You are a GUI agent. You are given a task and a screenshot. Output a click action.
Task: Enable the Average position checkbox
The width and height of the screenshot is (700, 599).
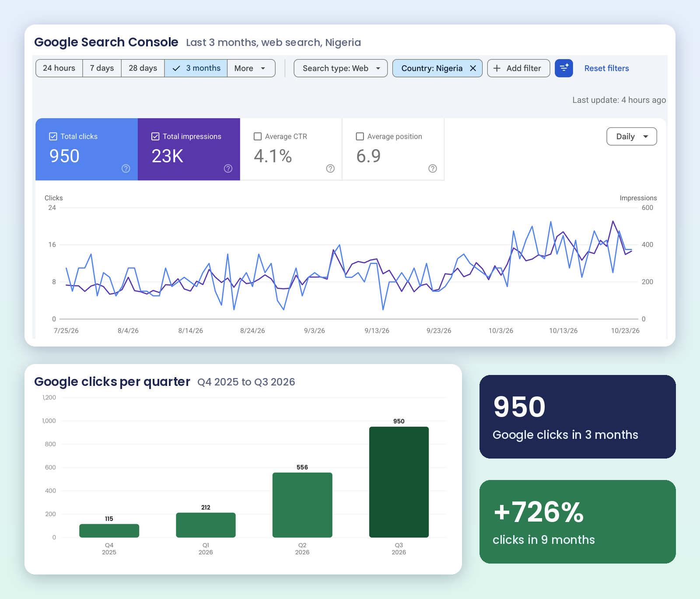(360, 137)
